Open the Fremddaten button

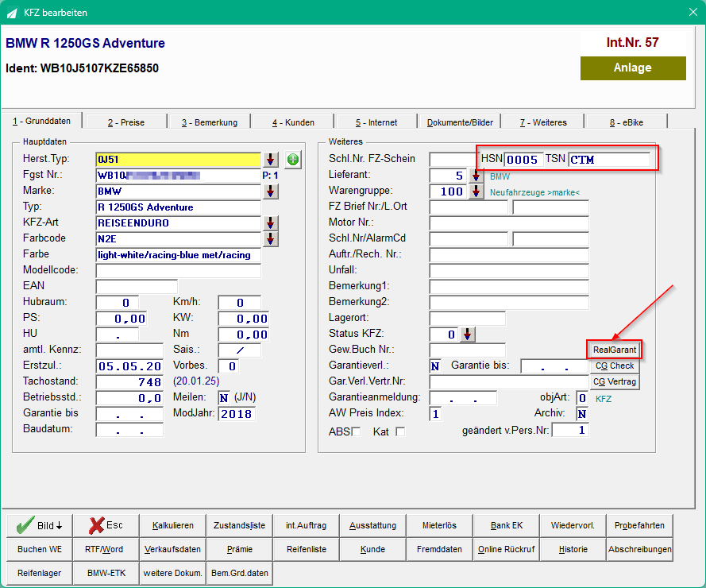439,549
